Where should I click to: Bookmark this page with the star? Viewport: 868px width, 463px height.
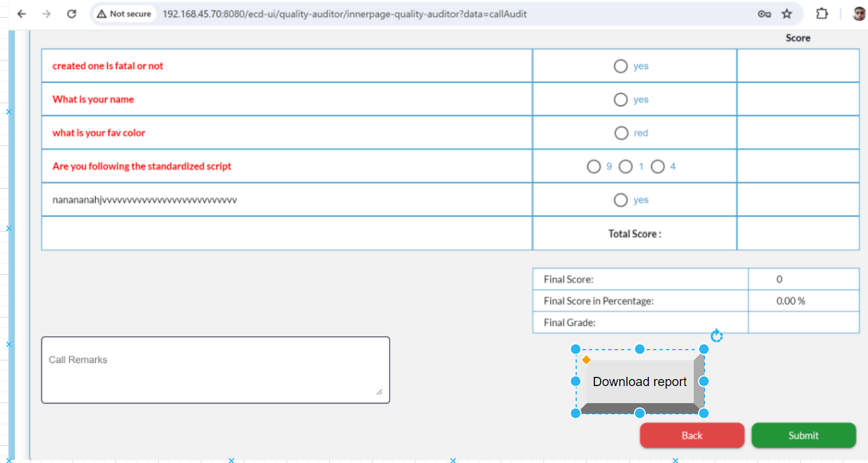click(x=787, y=14)
